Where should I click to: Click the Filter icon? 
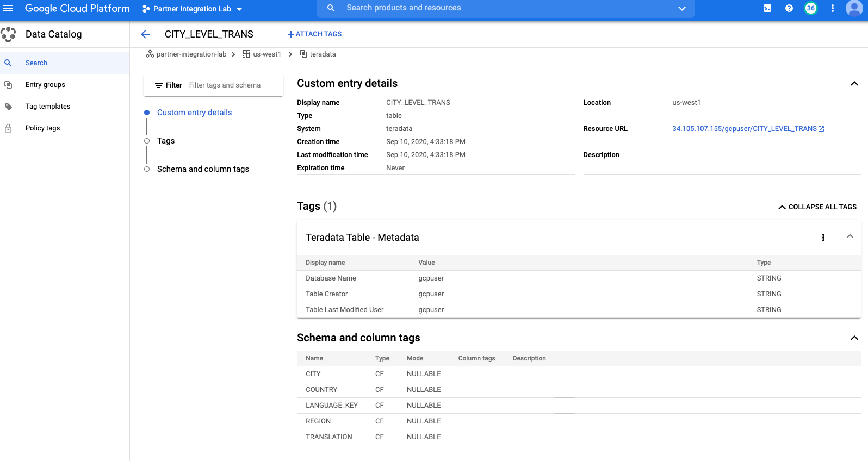coord(159,85)
